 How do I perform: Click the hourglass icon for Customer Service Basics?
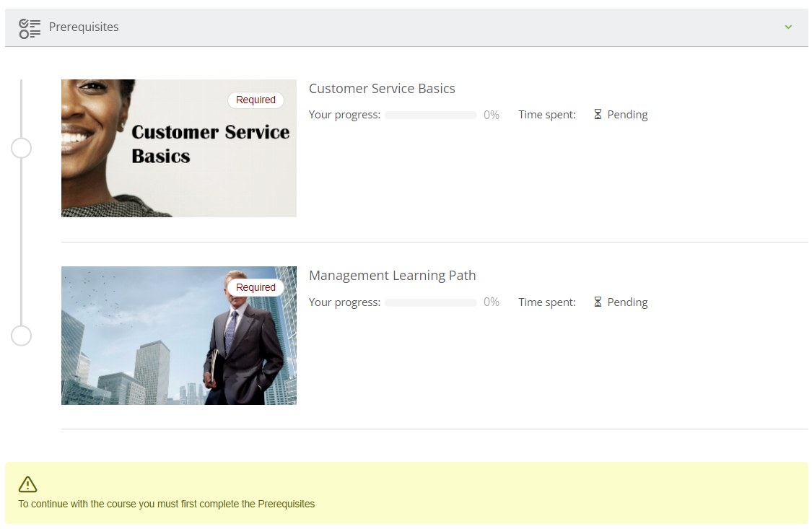coord(598,115)
